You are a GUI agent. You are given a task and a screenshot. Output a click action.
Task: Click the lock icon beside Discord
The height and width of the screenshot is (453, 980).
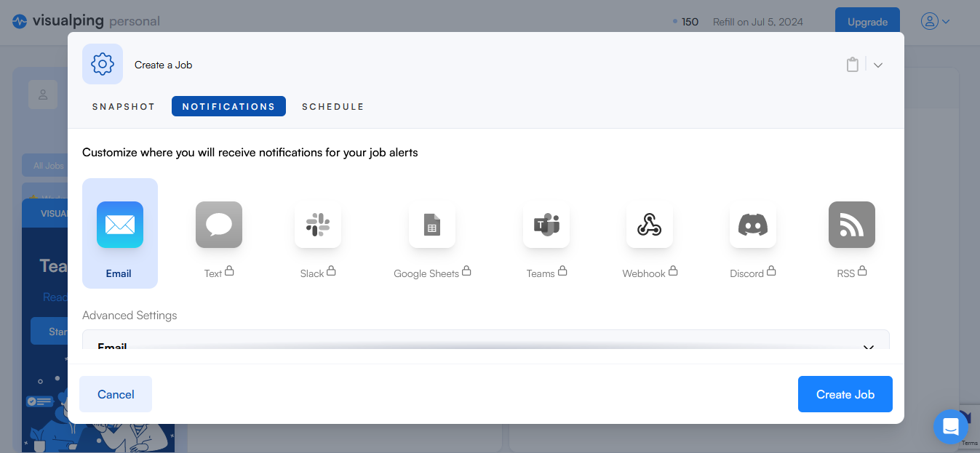(x=771, y=271)
